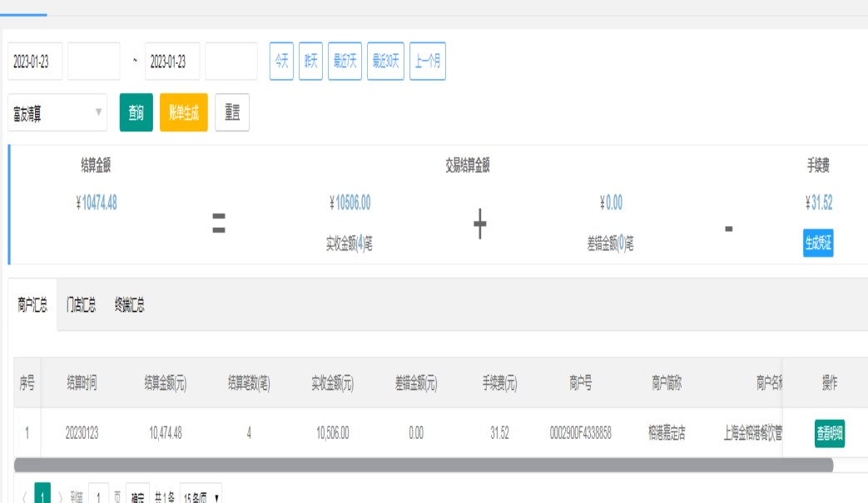868x503 pixels.
Task: Click the yellow 账单生成 button
Action: pyautogui.click(x=183, y=112)
